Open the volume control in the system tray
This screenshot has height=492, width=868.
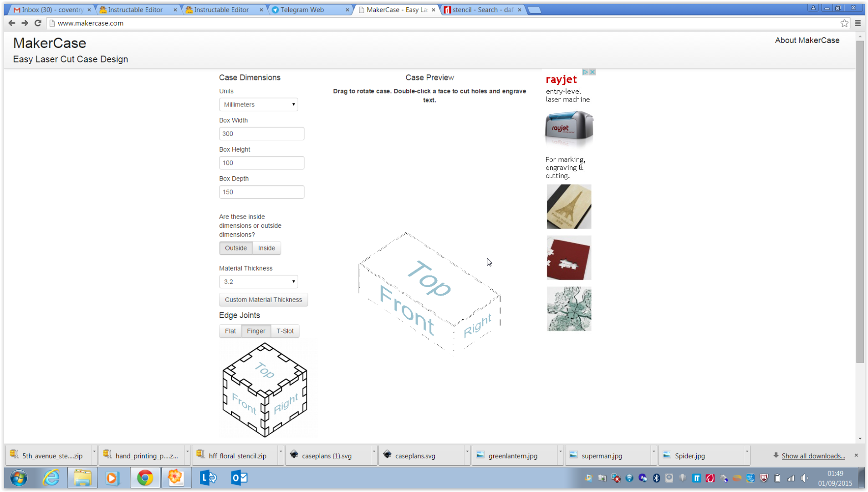[x=805, y=478]
